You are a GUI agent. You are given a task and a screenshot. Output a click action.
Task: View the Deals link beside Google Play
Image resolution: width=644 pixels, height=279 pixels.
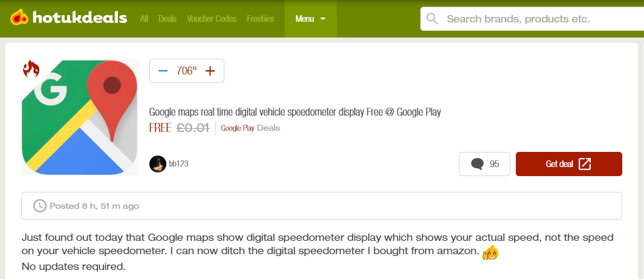[268, 128]
